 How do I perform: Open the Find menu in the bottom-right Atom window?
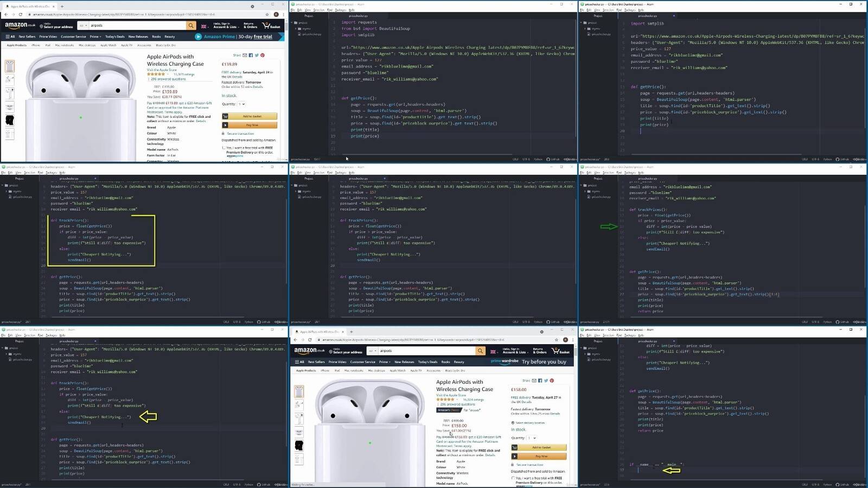[x=618, y=335]
